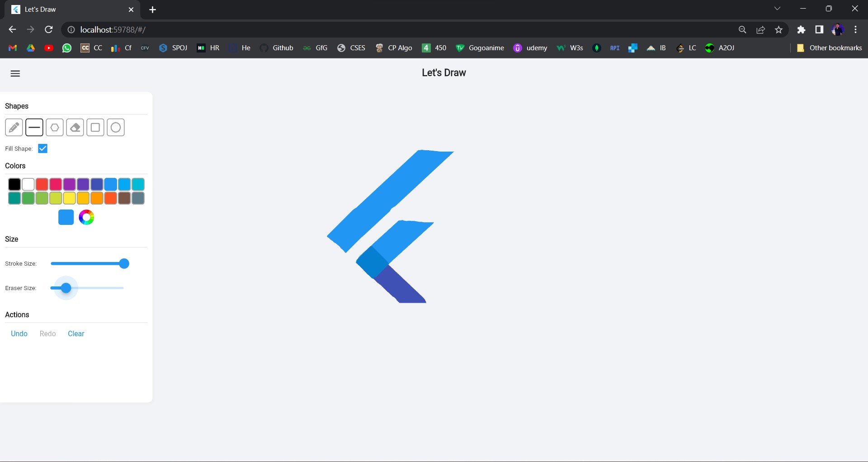Select the square shape tool
868x462 pixels.
pos(95,128)
